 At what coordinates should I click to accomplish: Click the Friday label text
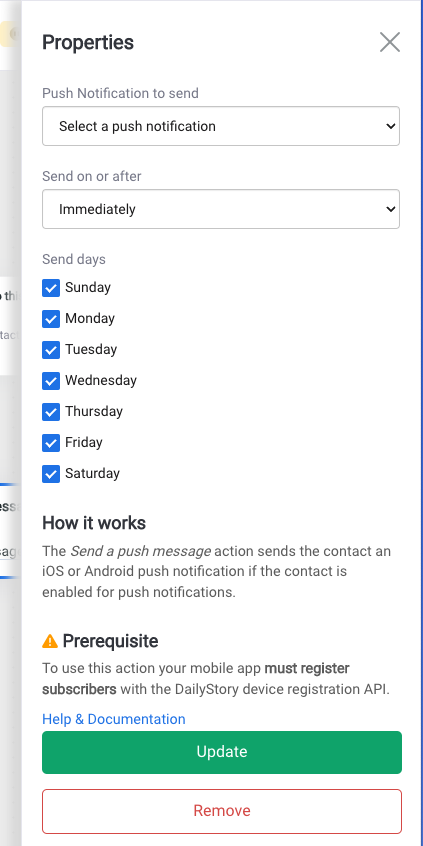(84, 442)
